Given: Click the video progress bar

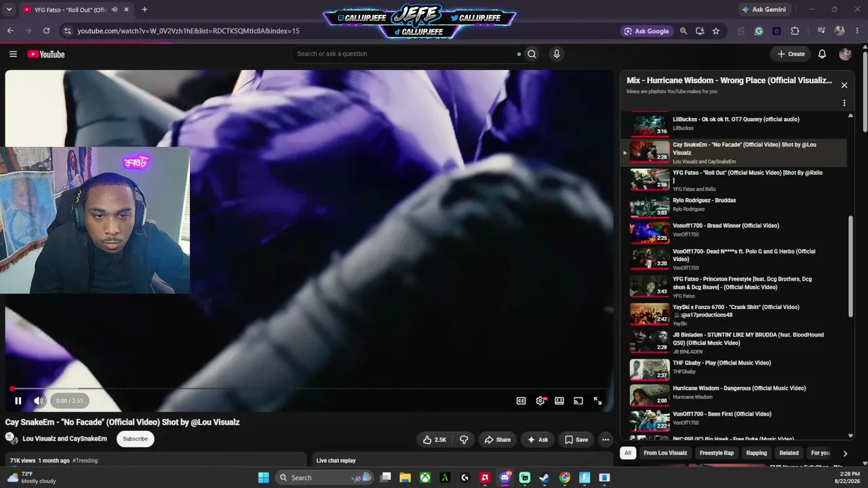Looking at the screenshot, I should pos(309,389).
